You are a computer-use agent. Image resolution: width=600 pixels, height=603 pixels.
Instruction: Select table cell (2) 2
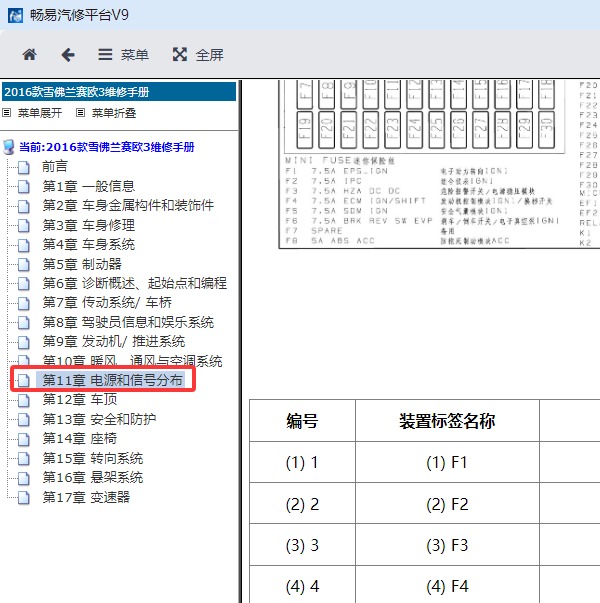click(x=302, y=504)
